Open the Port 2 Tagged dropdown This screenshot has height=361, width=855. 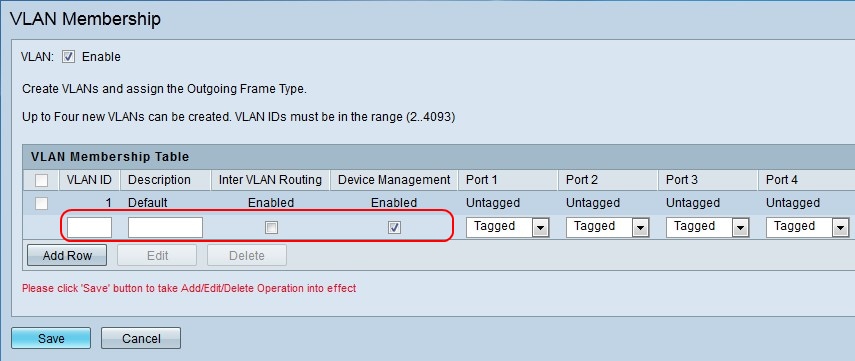coord(607,227)
